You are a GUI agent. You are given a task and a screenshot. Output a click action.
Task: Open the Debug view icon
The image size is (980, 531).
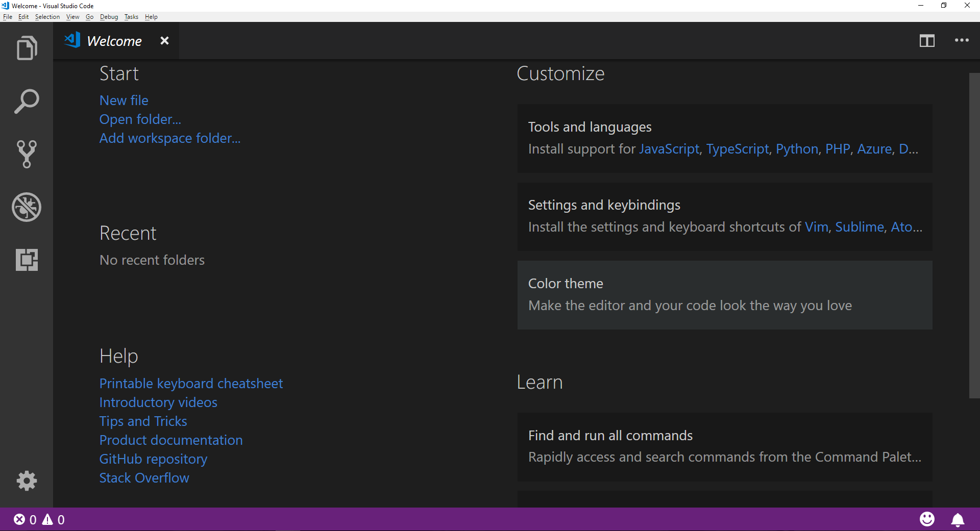[27, 207]
